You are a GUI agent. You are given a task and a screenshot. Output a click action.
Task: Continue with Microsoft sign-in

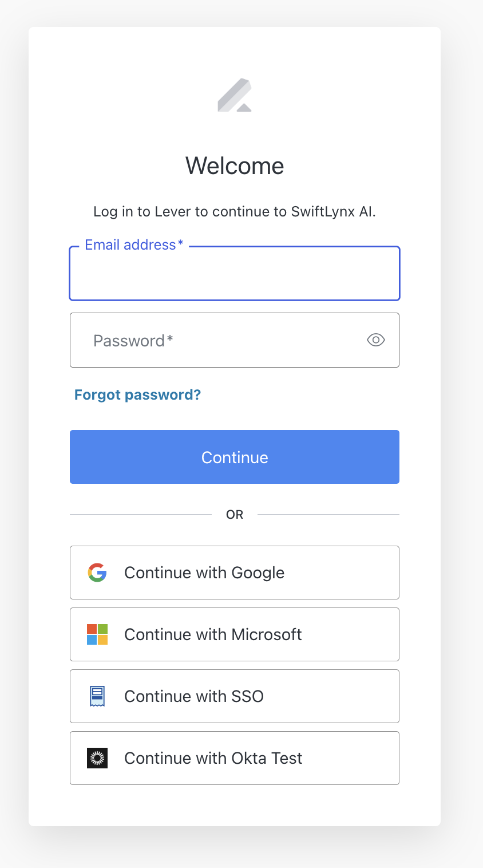tap(234, 634)
